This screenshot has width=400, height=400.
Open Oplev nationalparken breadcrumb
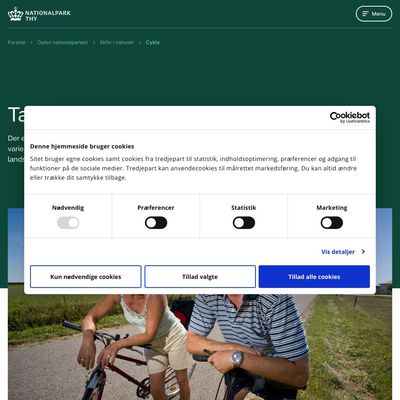(63, 42)
